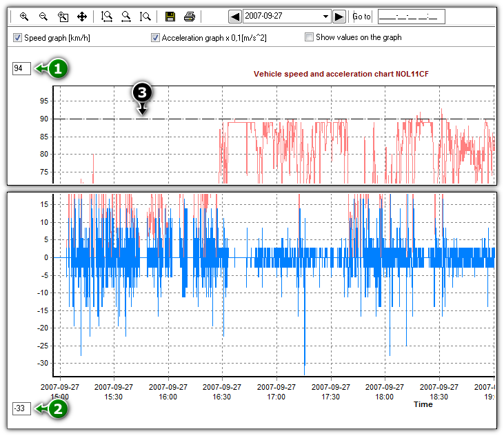504x436 pixels.
Task: Fit chart vertically zoom icon
Action: [145, 17]
